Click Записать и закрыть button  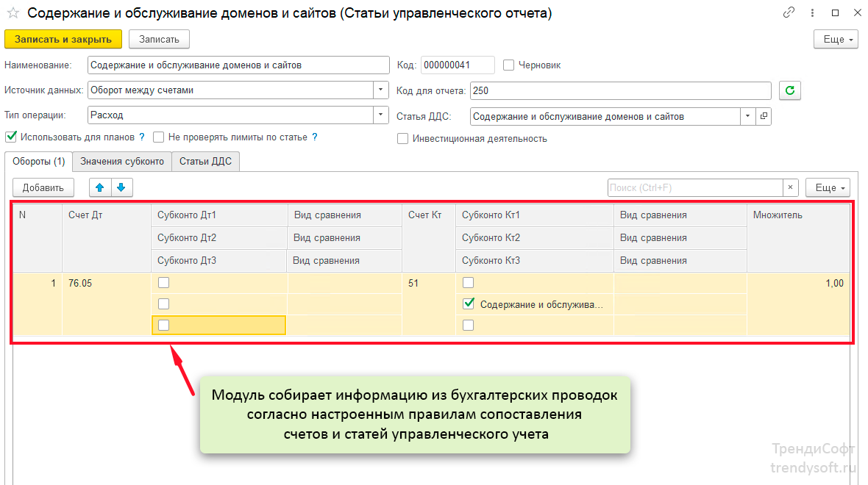click(63, 39)
